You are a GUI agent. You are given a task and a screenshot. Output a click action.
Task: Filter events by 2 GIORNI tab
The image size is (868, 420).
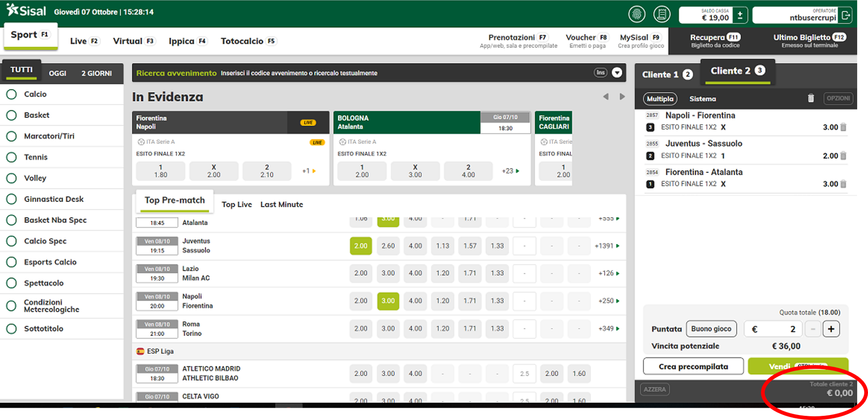pos(96,73)
